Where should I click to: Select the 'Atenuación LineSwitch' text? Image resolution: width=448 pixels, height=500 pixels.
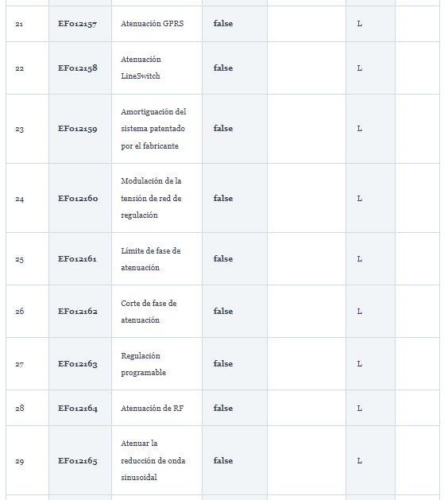141,68
